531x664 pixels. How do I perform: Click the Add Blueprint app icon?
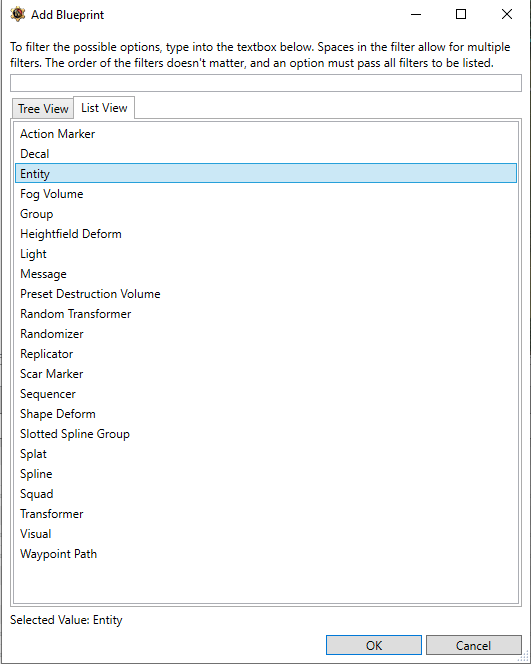click(18, 14)
